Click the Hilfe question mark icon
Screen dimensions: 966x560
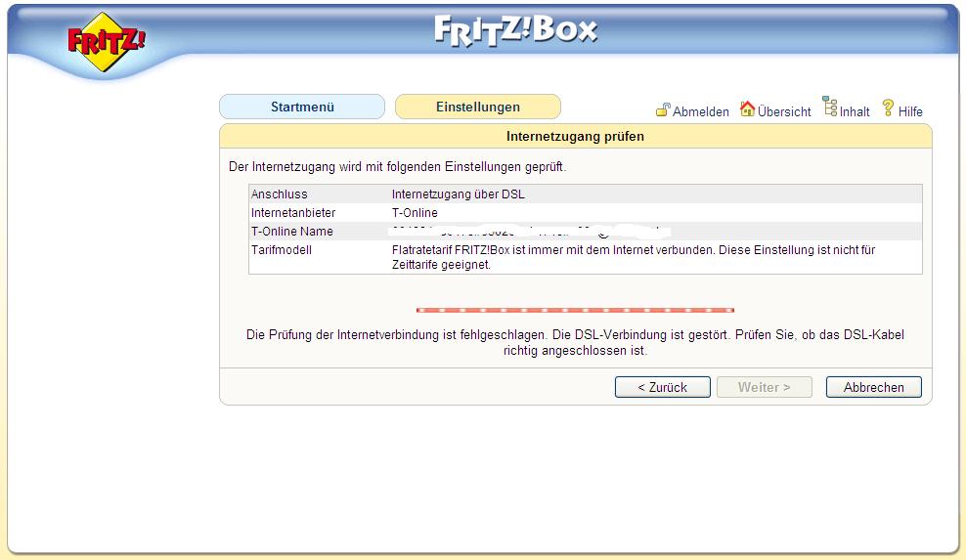[888, 108]
